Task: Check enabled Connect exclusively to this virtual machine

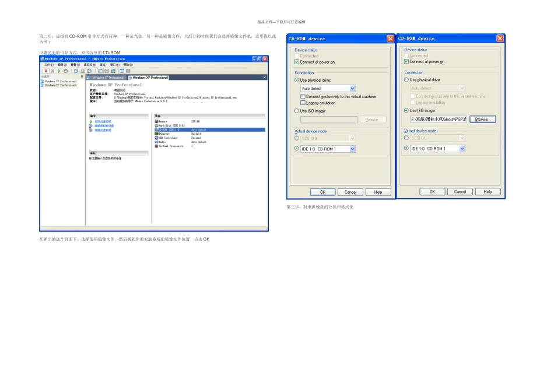Action: [x=303, y=96]
